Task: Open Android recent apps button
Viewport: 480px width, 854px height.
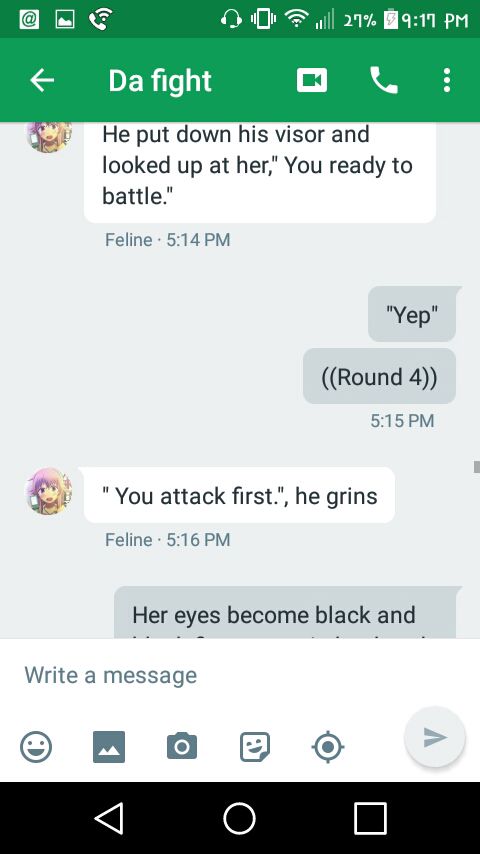Action: [x=370, y=818]
